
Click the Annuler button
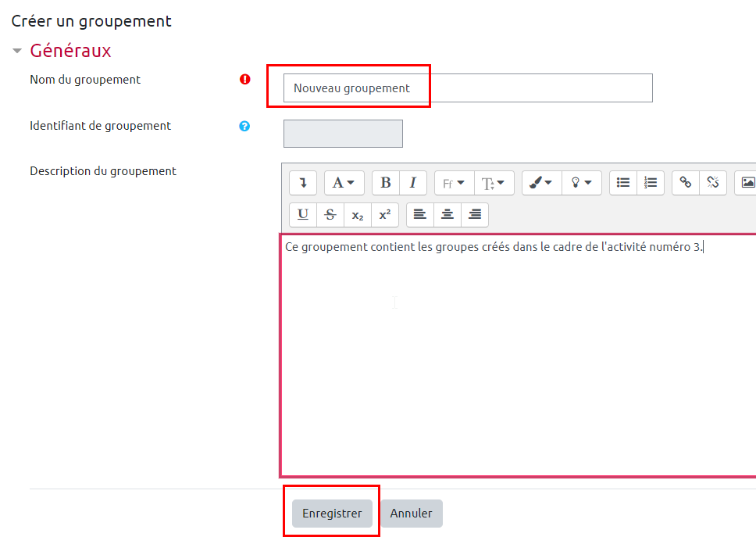click(412, 514)
